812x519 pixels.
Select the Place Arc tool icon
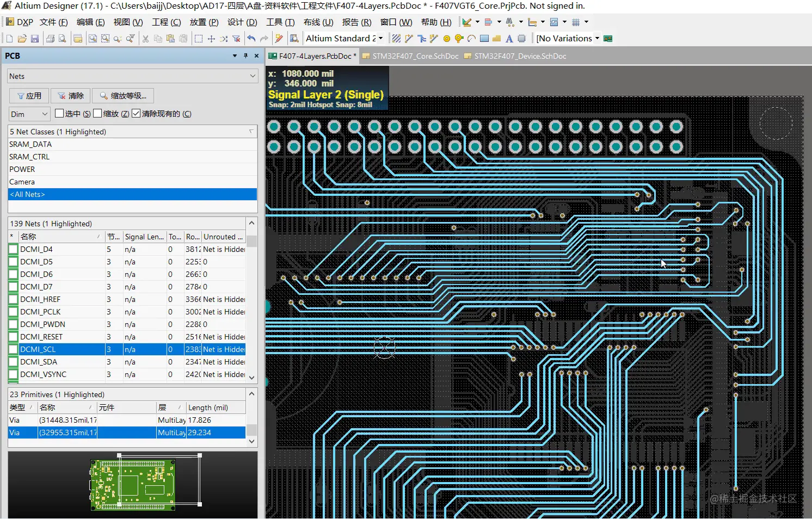pyautogui.click(x=471, y=39)
